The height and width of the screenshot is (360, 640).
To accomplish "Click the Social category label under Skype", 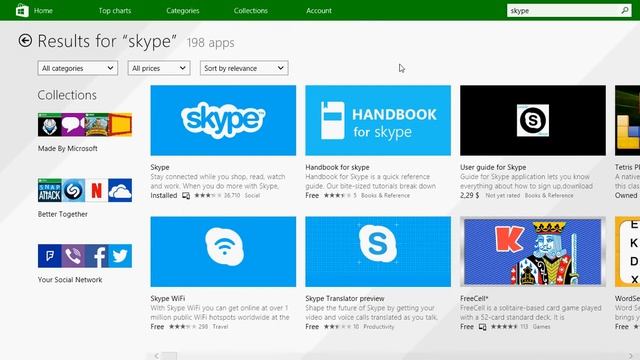I will click(252, 196).
